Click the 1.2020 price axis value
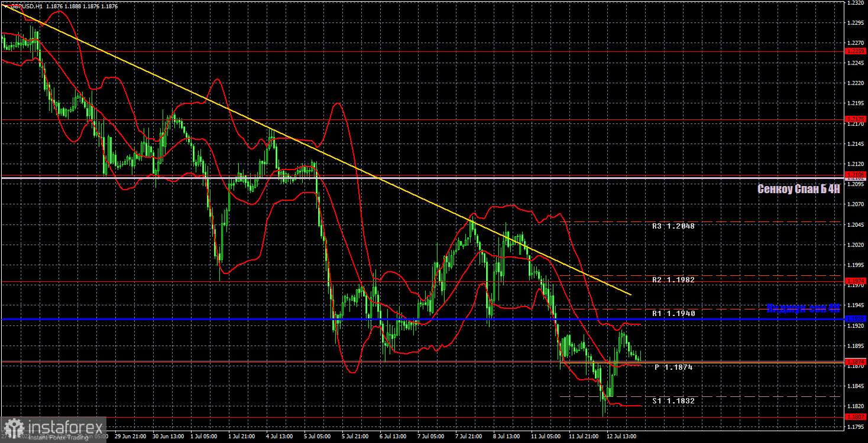 click(856, 245)
